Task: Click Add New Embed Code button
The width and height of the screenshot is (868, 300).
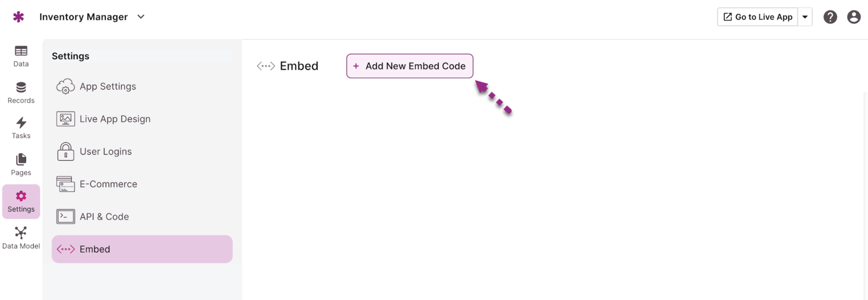Action: pos(410,66)
